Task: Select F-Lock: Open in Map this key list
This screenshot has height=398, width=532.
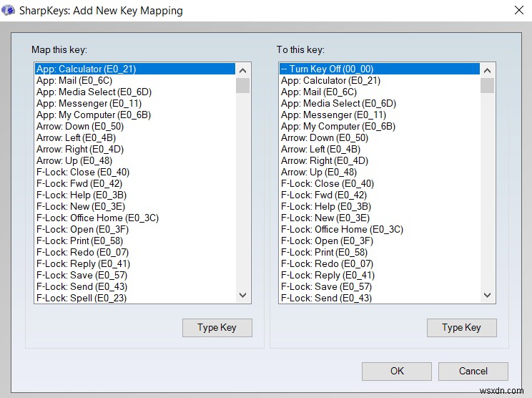Action: point(135,230)
